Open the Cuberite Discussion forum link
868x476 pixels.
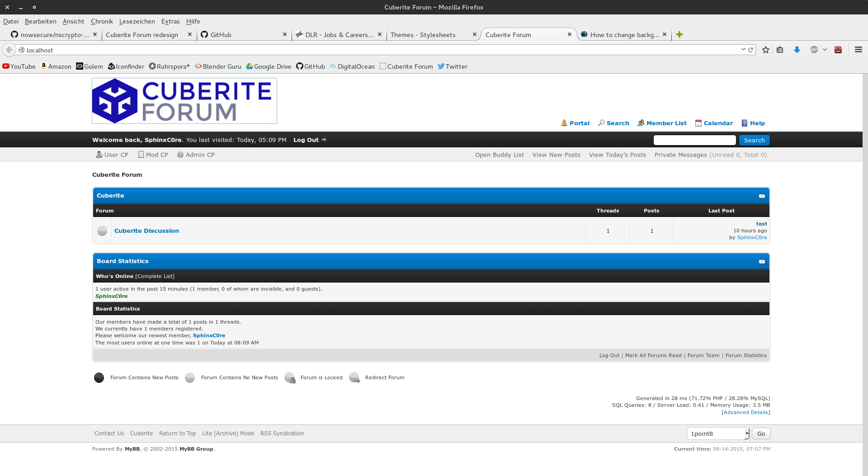pyautogui.click(x=146, y=231)
